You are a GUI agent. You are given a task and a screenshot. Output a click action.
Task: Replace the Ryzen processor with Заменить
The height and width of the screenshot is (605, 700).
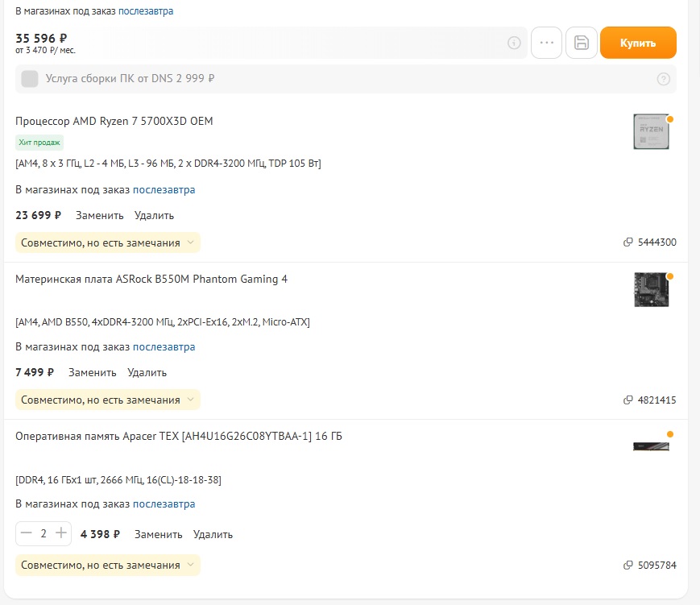pyautogui.click(x=100, y=216)
